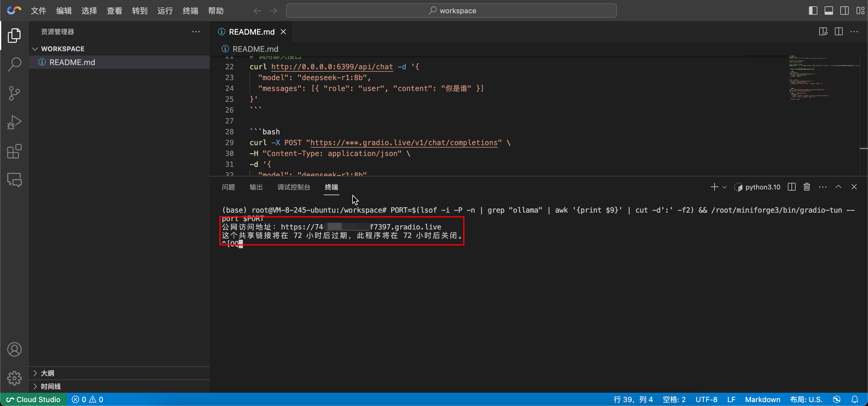Open markdown preview to the side

[823, 32]
